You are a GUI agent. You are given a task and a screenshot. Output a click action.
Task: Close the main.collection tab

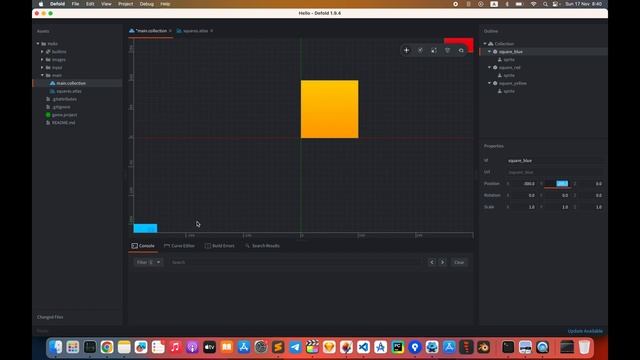(x=170, y=31)
